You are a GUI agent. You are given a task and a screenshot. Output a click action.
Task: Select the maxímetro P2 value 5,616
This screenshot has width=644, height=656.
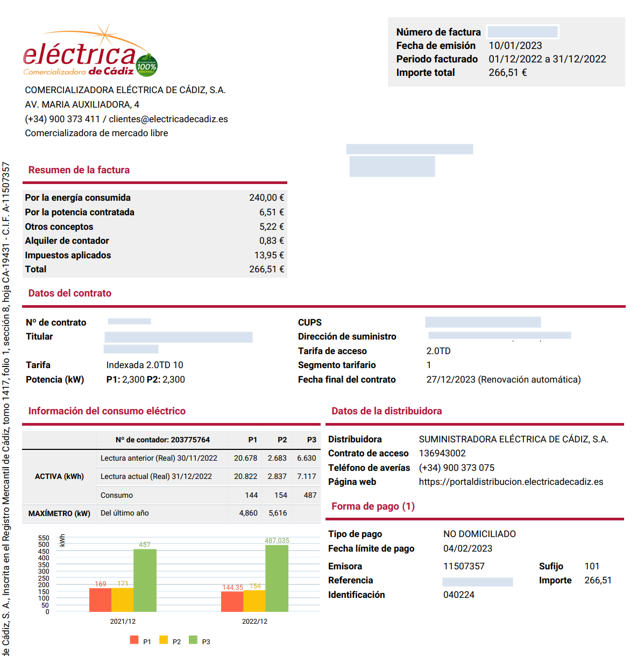pos(278,513)
